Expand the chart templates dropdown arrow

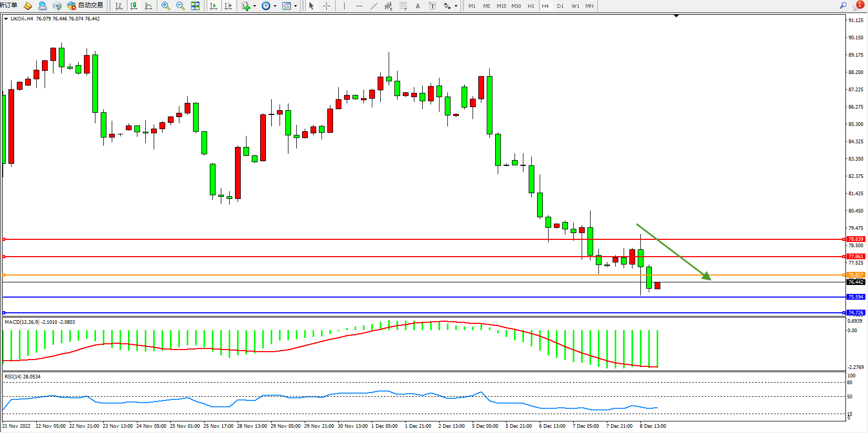coord(296,6)
